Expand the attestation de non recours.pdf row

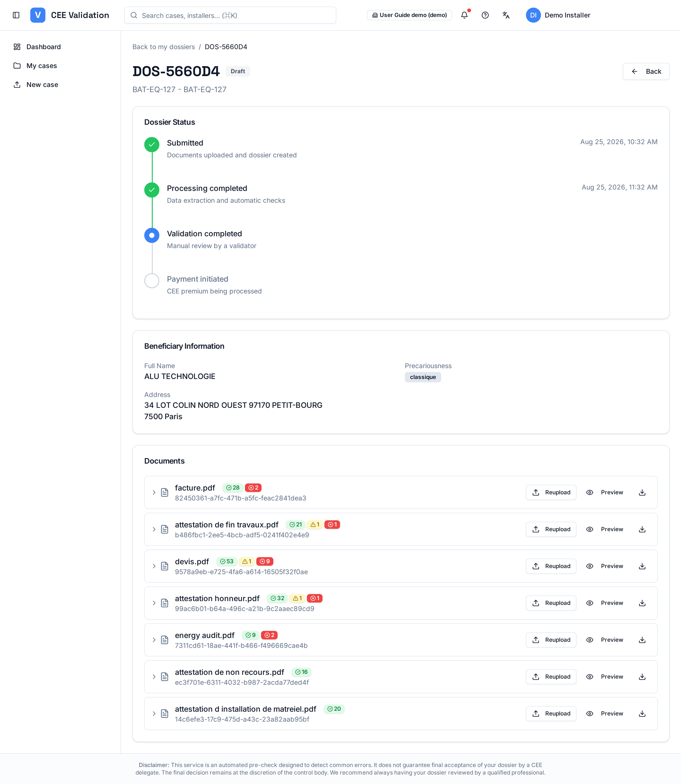coord(154,676)
